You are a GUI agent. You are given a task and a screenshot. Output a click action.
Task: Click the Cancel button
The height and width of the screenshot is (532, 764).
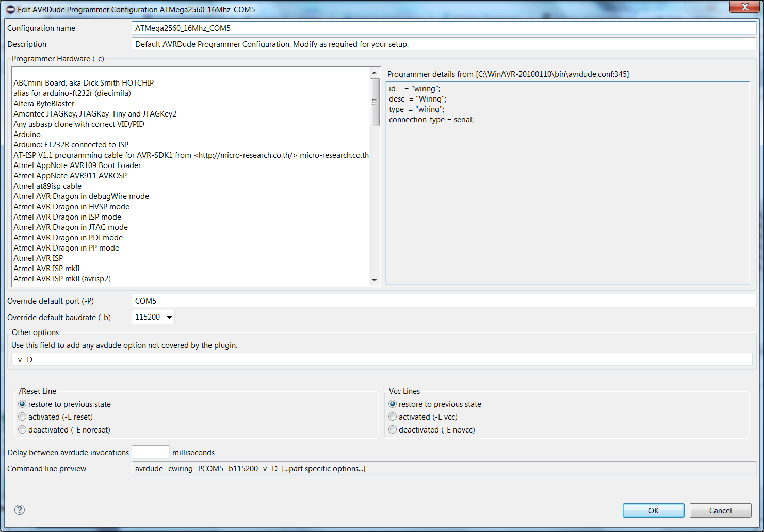coord(720,510)
